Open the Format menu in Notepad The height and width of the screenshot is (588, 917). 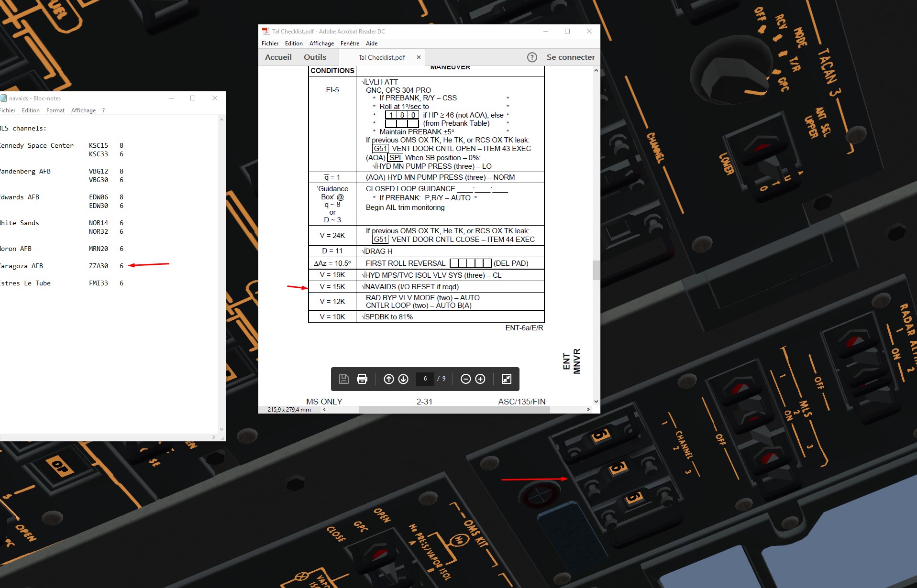[x=55, y=110]
